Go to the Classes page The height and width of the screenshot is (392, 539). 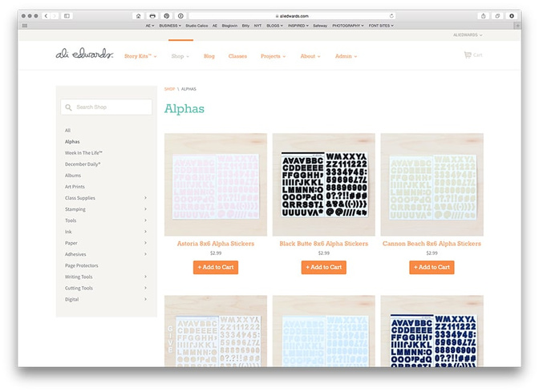[x=237, y=56]
